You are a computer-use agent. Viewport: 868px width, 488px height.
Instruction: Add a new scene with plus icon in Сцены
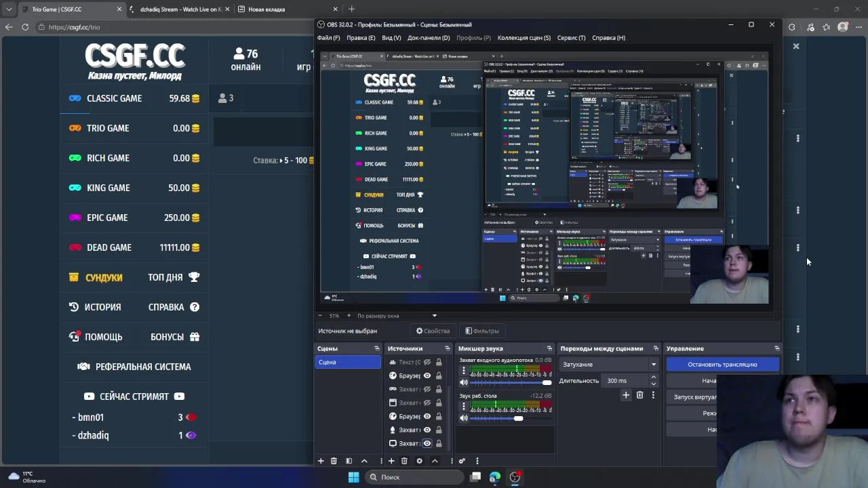point(321,461)
